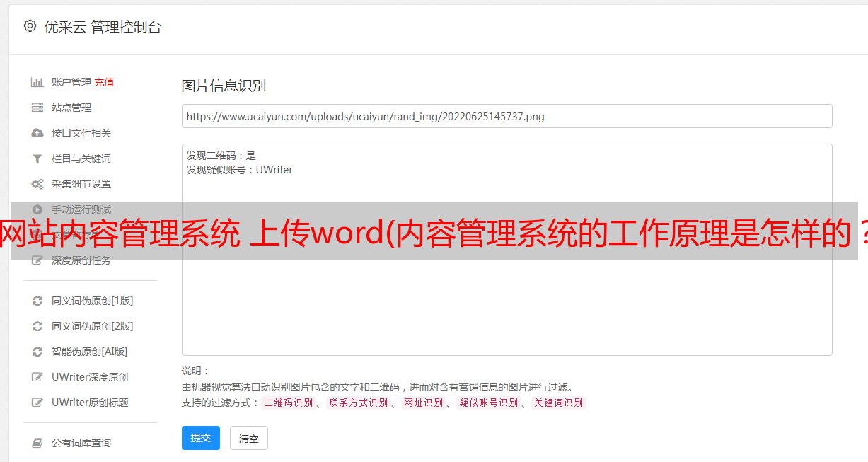This screenshot has height=462, width=868.
Task: Click inside the recognition result text area
Action: 507,250
